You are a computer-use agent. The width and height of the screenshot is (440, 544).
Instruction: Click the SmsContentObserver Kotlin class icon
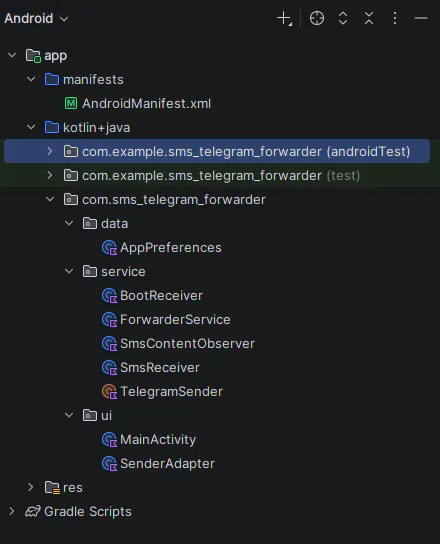tap(109, 343)
